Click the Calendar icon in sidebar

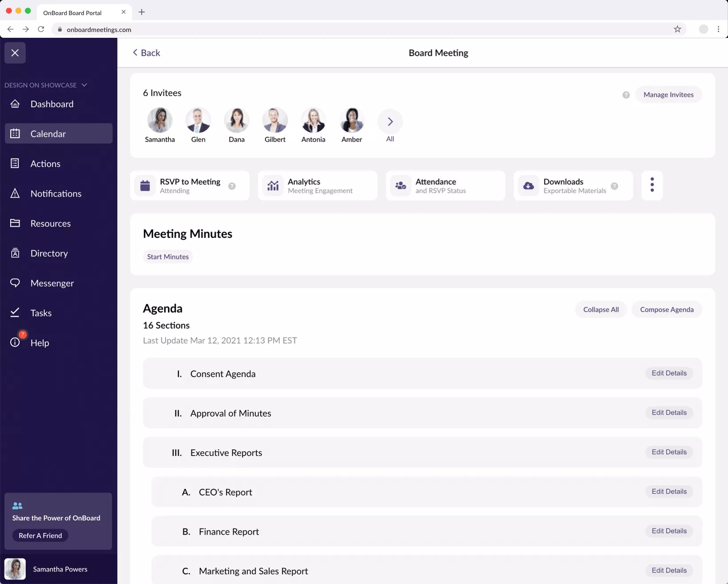pos(15,133)
